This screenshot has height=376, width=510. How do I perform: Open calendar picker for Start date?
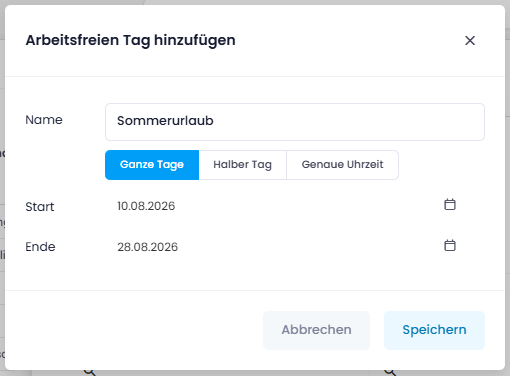tap(450, 204)
